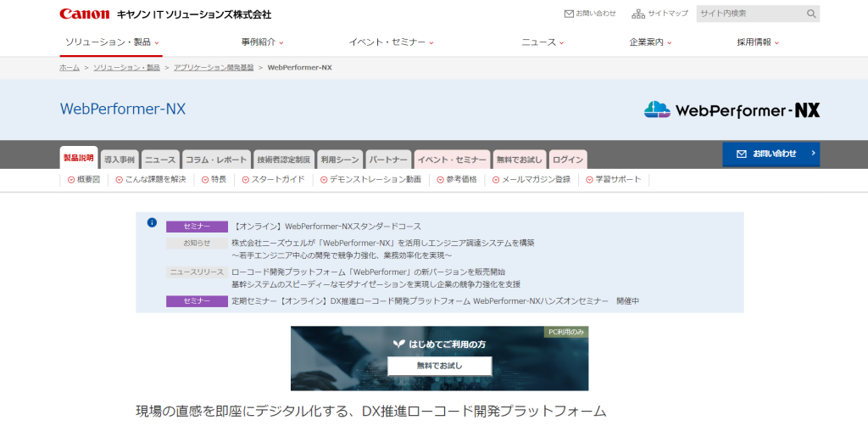Focus the サイト内検索 search field
Screen dimensions: 868x426
click(748, 14)
